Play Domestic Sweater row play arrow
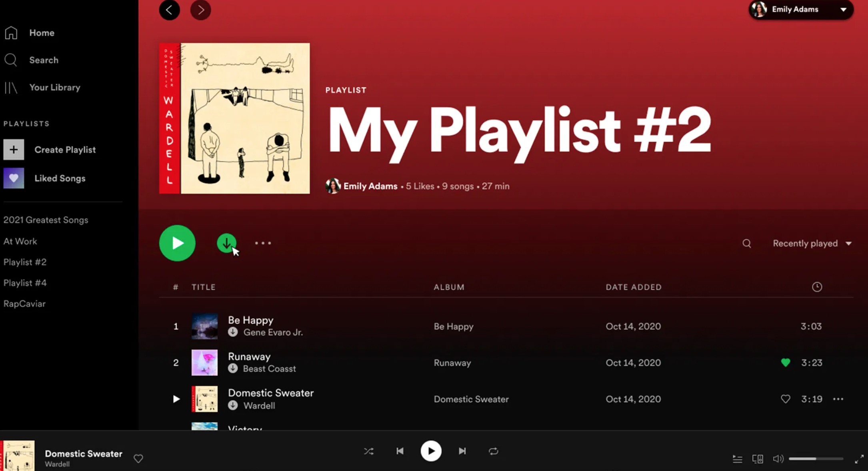 tap(176, 399)
